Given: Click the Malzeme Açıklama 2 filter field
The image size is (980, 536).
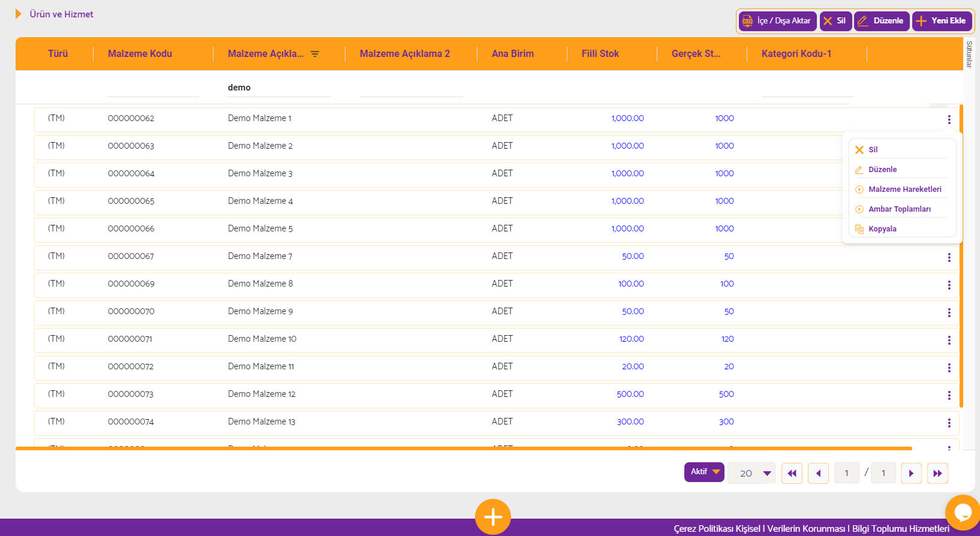Looking at the screenshot, I should click(x=411, y=88).
